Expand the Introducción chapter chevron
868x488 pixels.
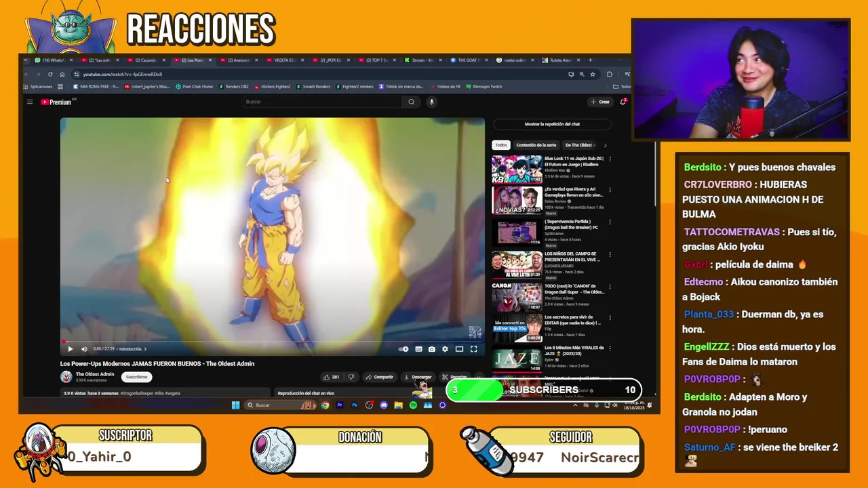point(145,349)
